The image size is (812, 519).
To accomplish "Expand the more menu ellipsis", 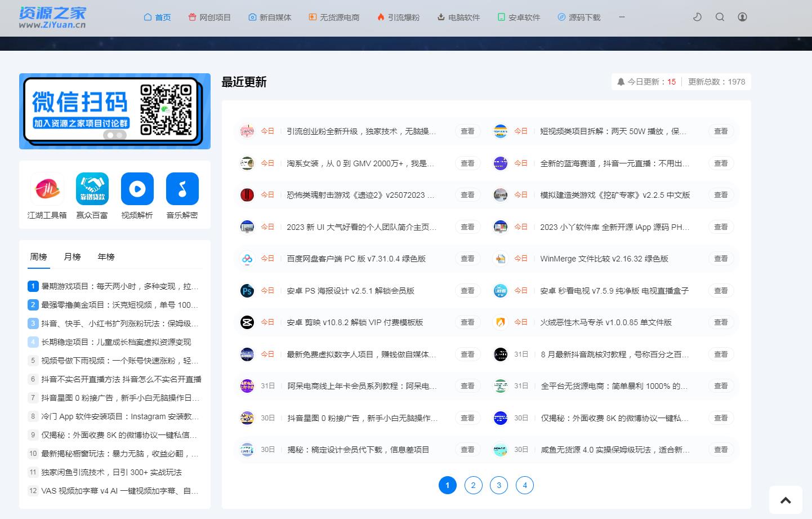I will [622, 17].
